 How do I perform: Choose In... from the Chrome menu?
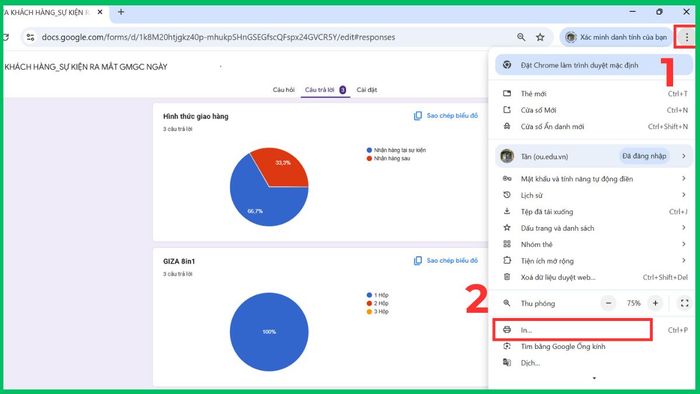[x=594, y=330]
